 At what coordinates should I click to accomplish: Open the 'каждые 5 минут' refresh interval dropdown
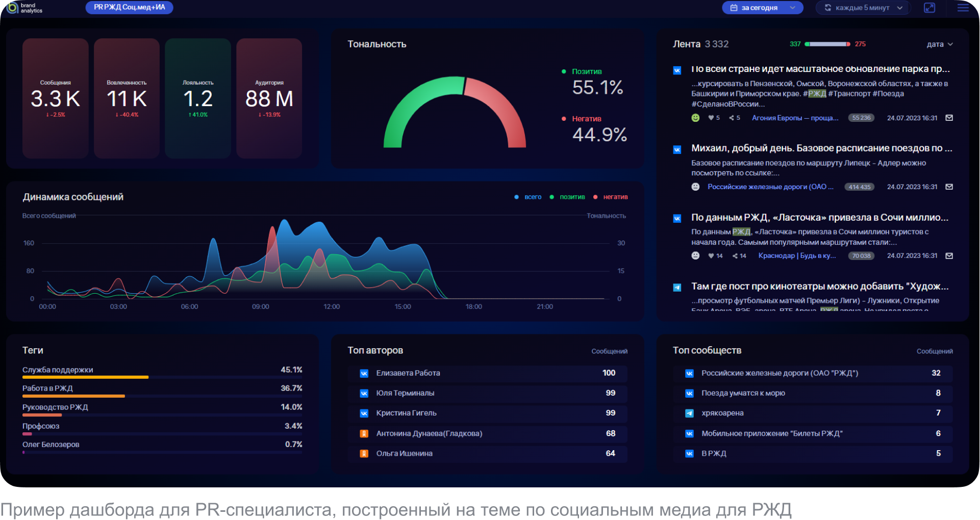coord(863,8)
